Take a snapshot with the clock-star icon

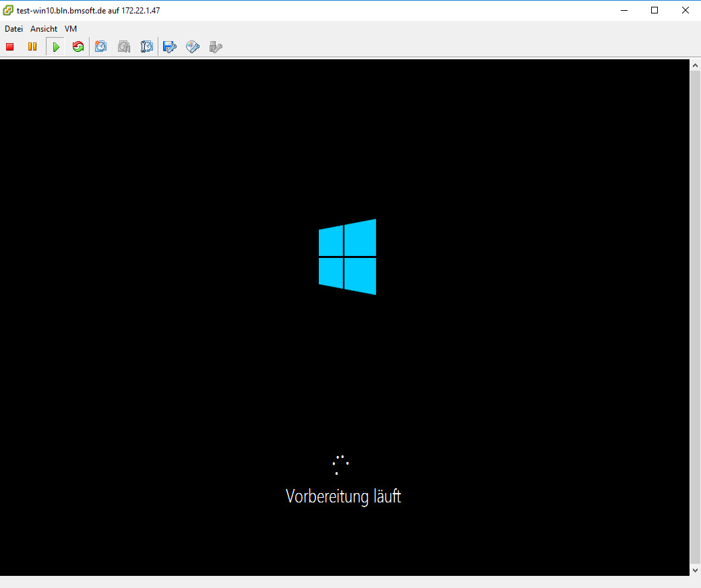click(x=101, y=46)
